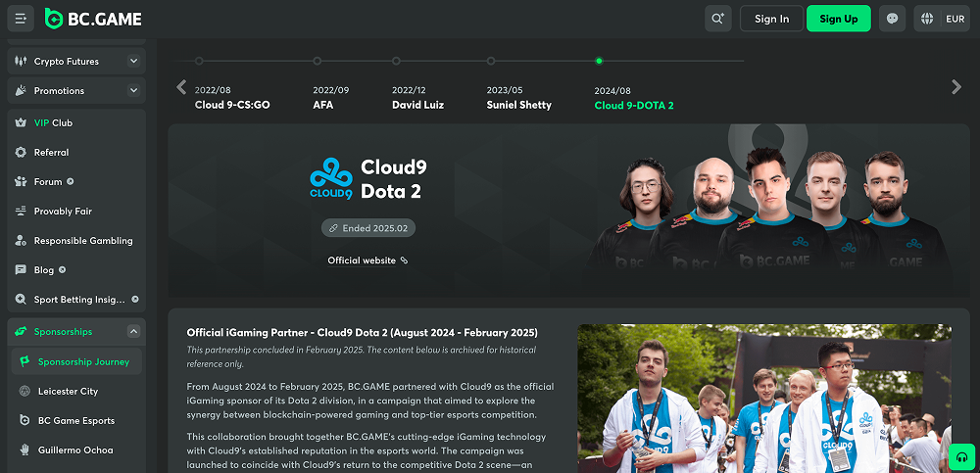Viewport: 980px width, 473px height.
Task: Click the timeline dot above David Luiz
Action: (x=396, y=61)
